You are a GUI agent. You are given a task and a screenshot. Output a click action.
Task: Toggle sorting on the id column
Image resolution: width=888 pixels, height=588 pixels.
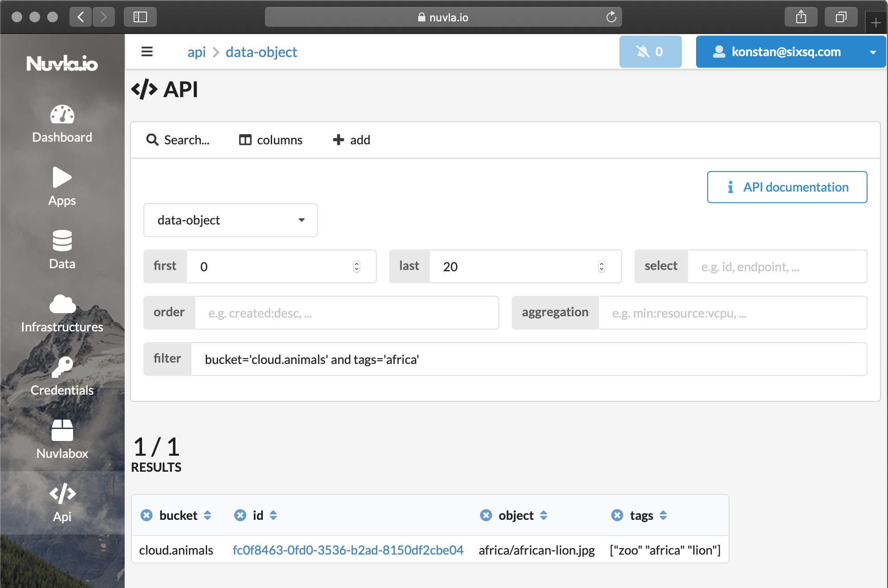point(273,515)
